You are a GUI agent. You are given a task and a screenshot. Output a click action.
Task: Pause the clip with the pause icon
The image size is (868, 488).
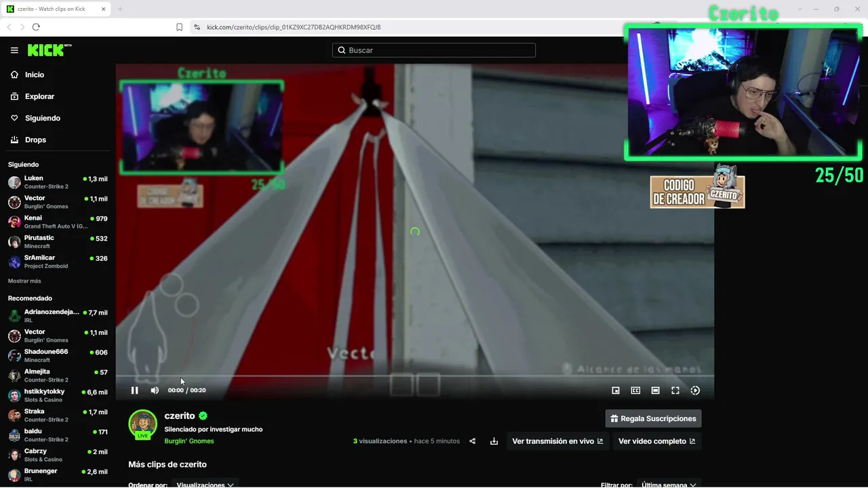(x=134, y=390)
